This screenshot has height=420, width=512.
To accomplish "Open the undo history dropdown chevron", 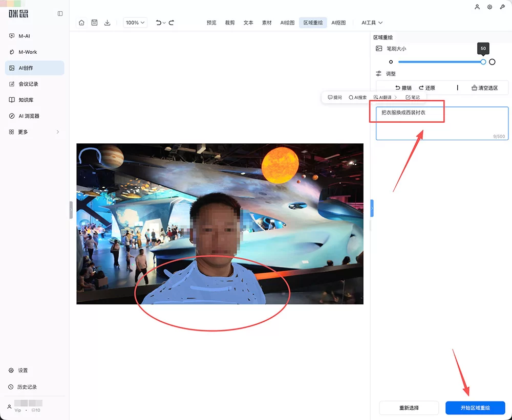I will click(164, 23).
